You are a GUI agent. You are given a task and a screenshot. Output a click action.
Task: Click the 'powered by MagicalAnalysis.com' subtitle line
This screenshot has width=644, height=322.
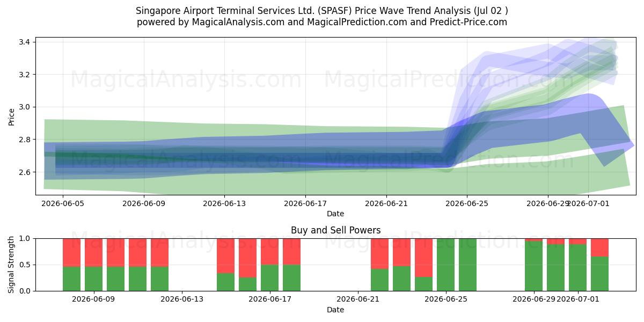click(322, 22)
